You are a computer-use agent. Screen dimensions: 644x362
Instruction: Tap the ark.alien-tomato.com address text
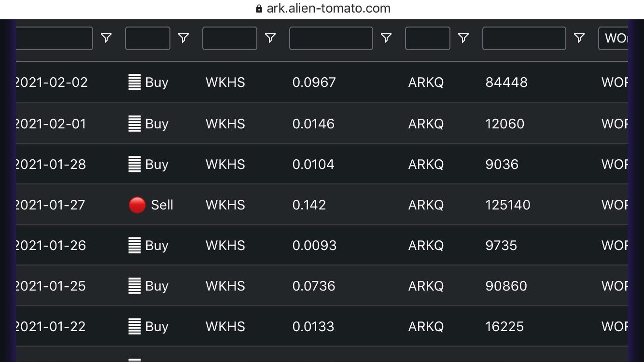coord(328,9)
